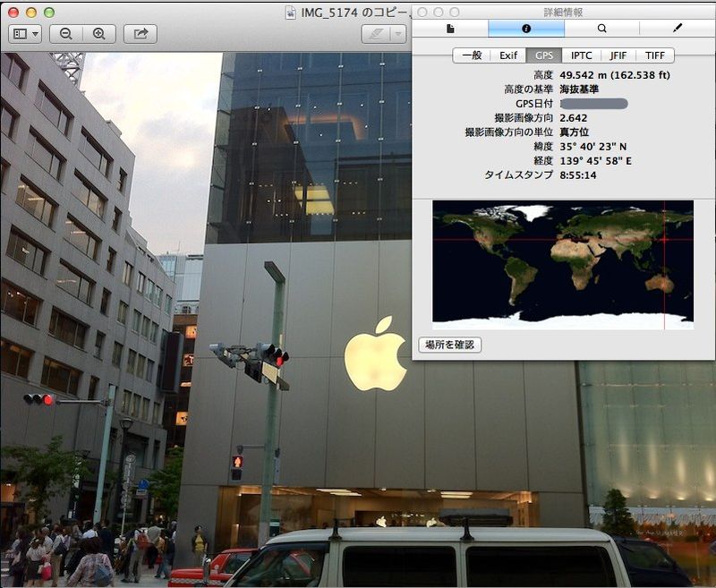Click the タイムスタンプ label
This screenshot has height=588, width=716.
(519, 175)
